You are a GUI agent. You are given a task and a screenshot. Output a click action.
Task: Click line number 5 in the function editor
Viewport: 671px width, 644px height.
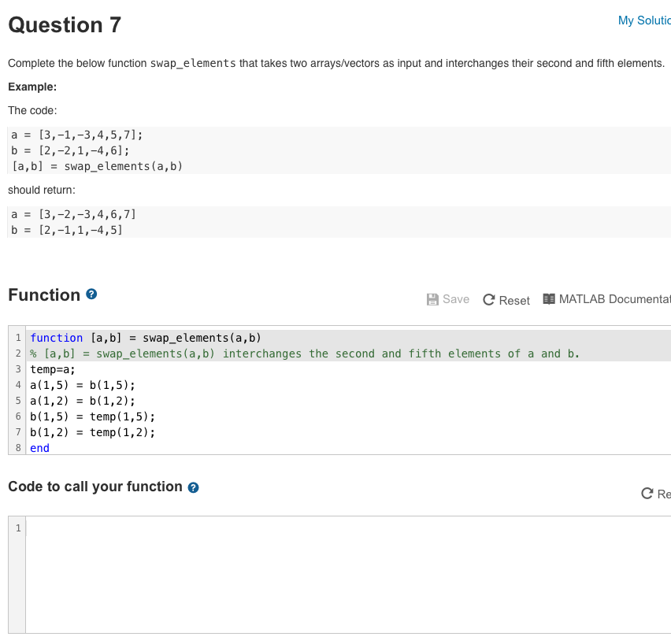pyautogui.click(x=17, y=401)
